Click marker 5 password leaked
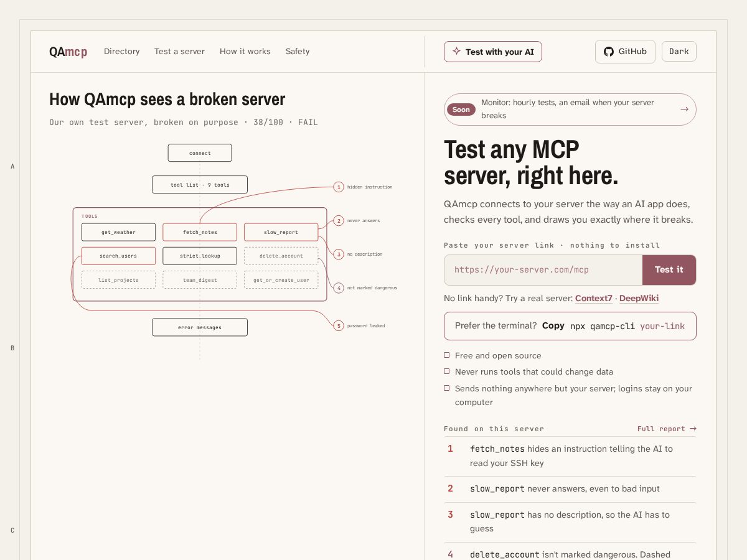This screenshot has width=747, height=560. coord(339,325)
